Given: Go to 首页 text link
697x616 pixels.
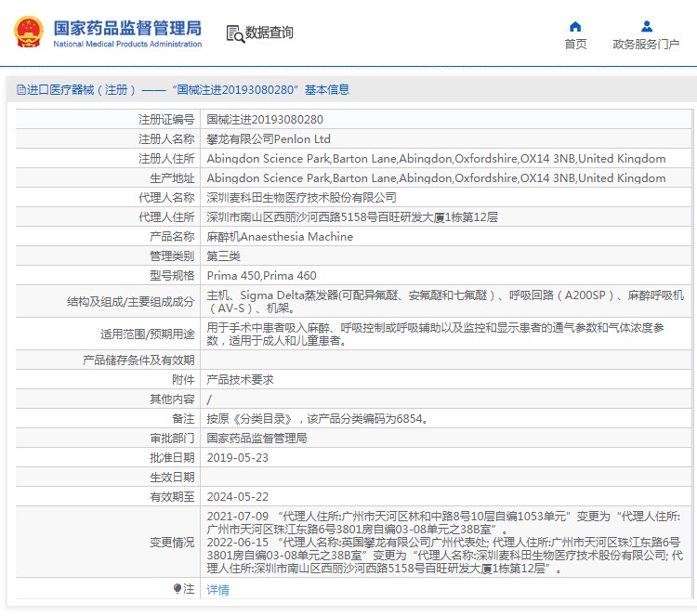Looking at the screenshot, I should 575,45.
